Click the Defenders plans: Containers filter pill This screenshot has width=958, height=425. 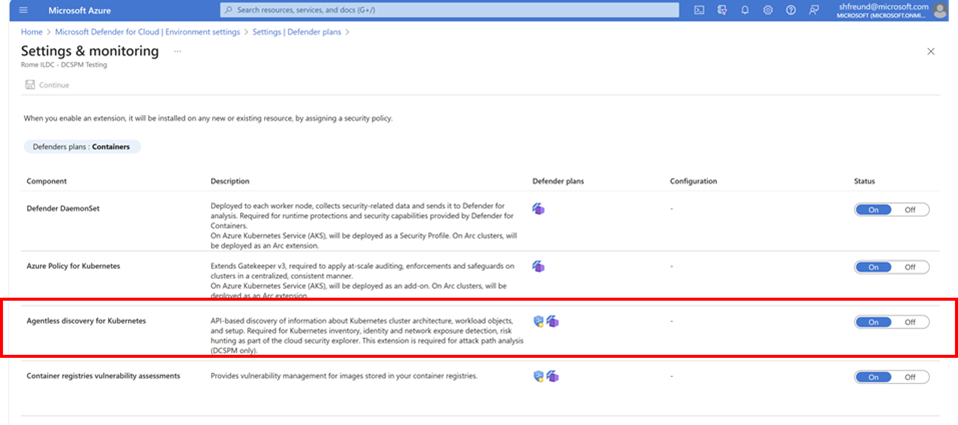(x=82, y=147)
